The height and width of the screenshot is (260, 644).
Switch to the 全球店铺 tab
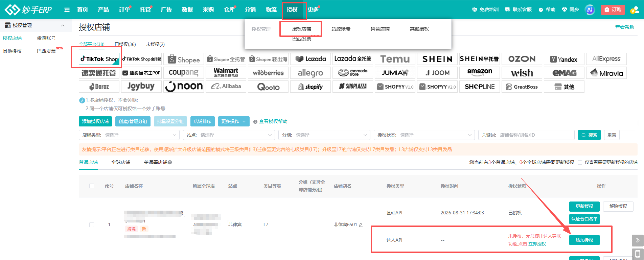(121, 162)
